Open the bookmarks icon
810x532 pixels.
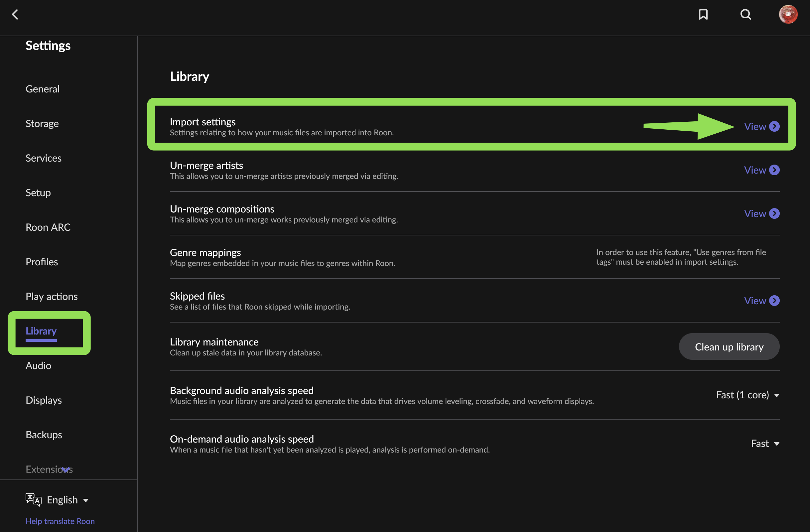click(703, 14)
